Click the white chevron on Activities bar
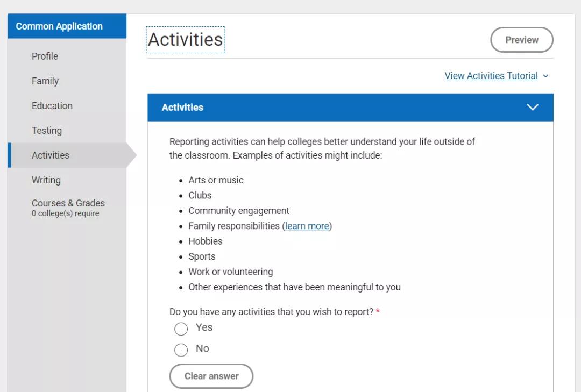This screenshot has height=392, width=581. coord(533,108)
